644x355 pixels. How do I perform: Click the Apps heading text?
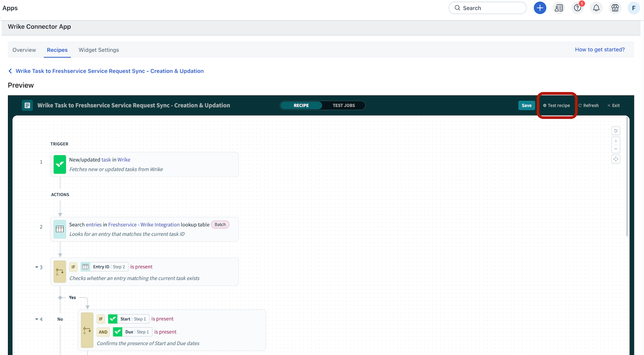click(x=10, y=8)
